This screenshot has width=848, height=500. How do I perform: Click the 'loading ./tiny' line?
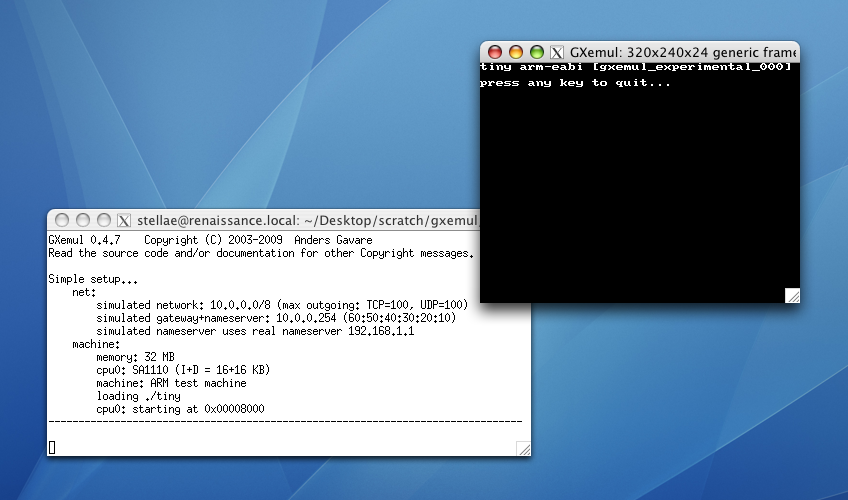click(x=138, y=396)
